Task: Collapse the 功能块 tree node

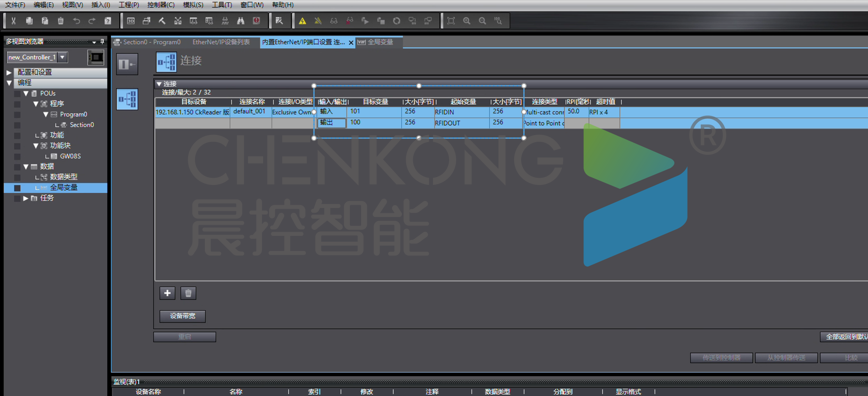Action: coord(36,146)
